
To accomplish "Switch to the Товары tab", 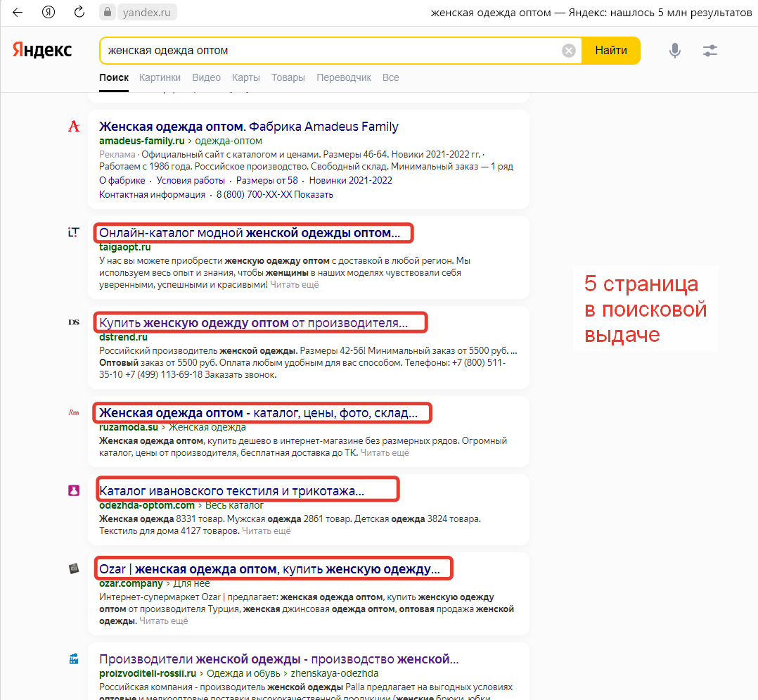I will (288, 77).
